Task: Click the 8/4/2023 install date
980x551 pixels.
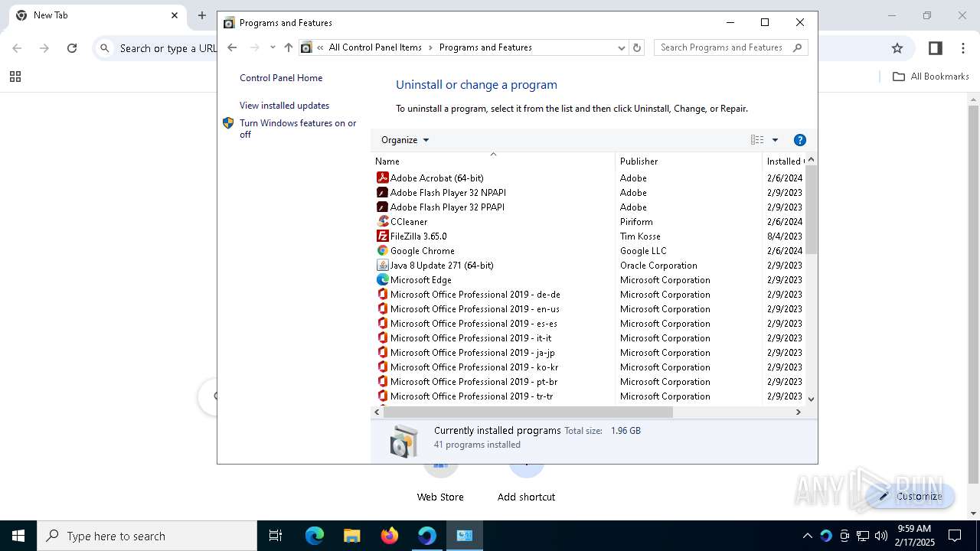Action: (785, 236)
